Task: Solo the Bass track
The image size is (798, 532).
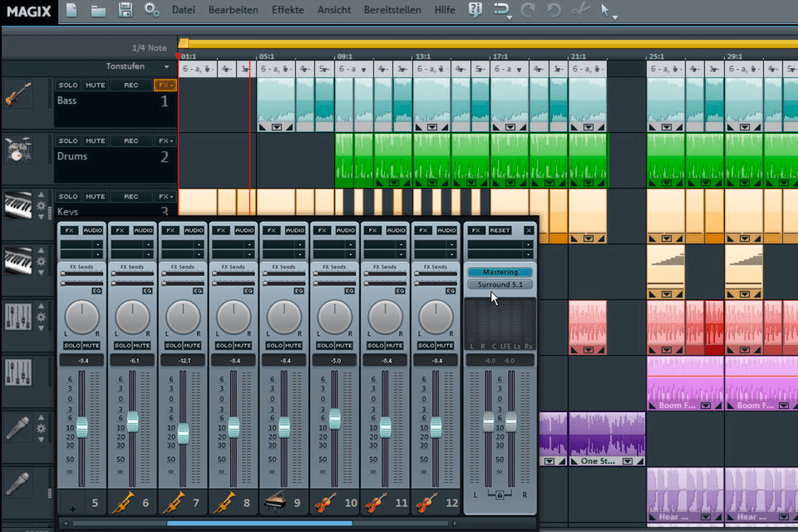Action: click(x=67, y=85)
